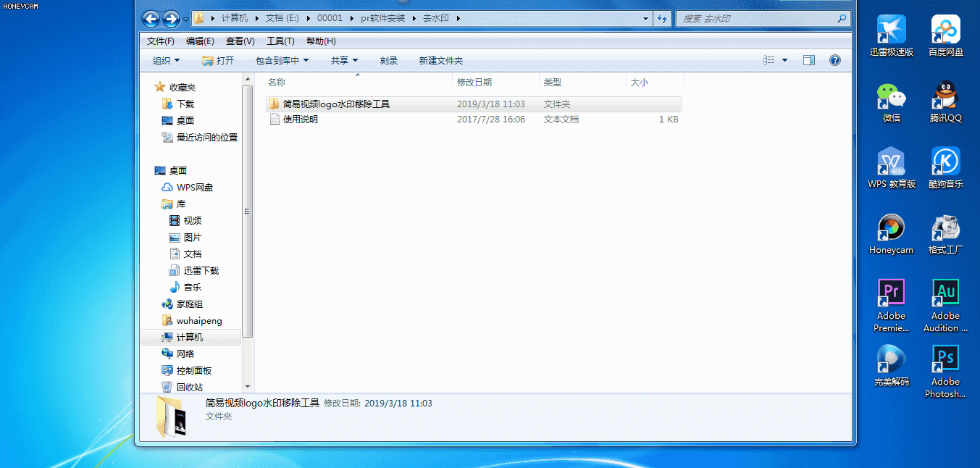Click the Adobe Audition desktop icon
The height and width of the screenshot is (468, 980).
click(946, 306)
